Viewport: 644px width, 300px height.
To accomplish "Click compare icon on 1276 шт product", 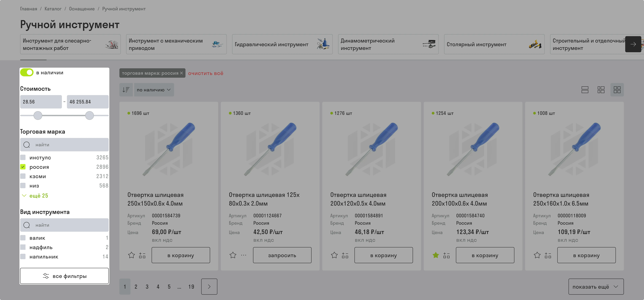I will point(345,255).
